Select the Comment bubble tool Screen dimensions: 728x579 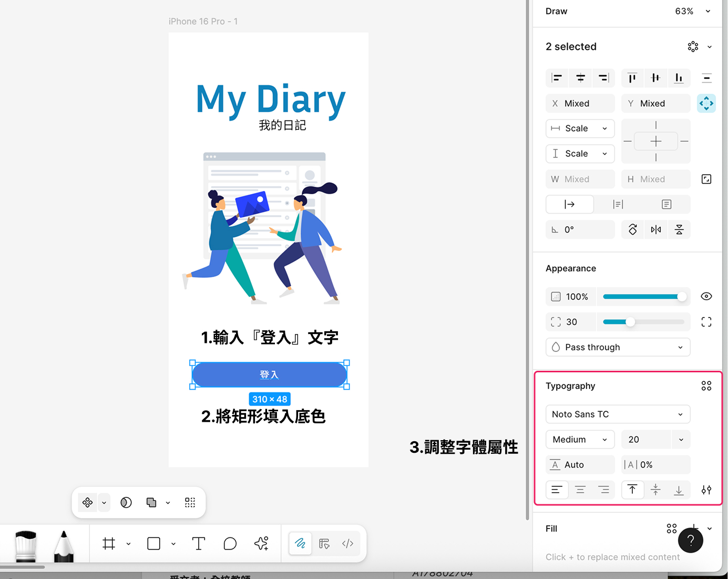coord(230,543)
